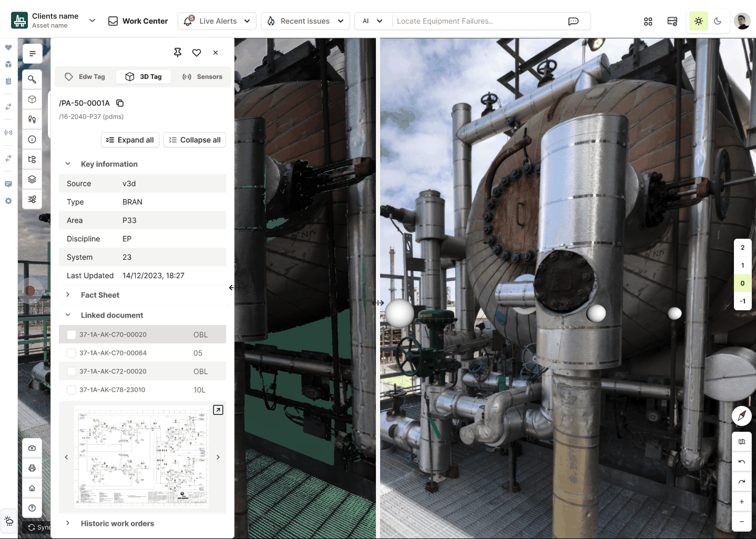
Task: Tick the 37-1A-AK-C70-00064 document checkbox
Action: [x=71, y=353]
